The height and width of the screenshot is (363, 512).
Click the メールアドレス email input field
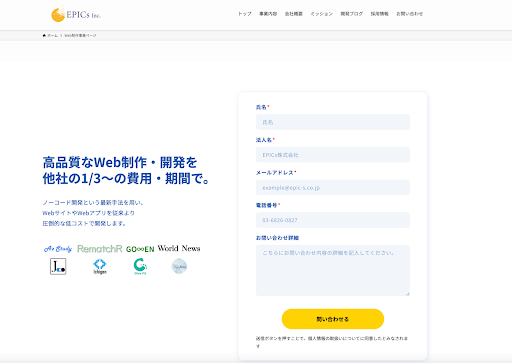click(333, 187)
